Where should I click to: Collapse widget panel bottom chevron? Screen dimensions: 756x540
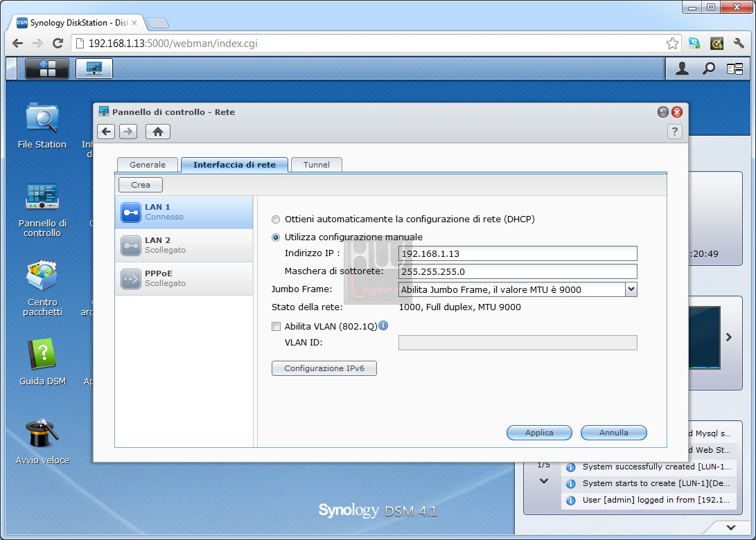(x=731, y=528)
